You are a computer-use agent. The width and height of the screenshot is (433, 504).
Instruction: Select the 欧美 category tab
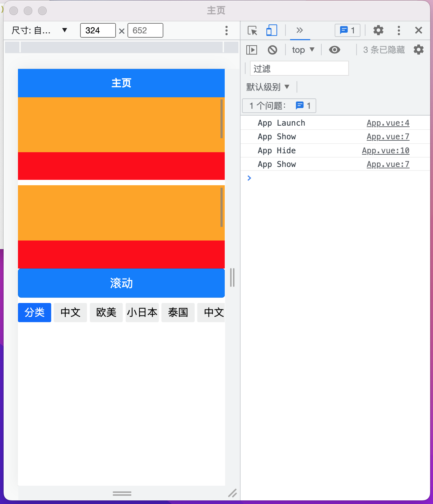click(106, 312)
